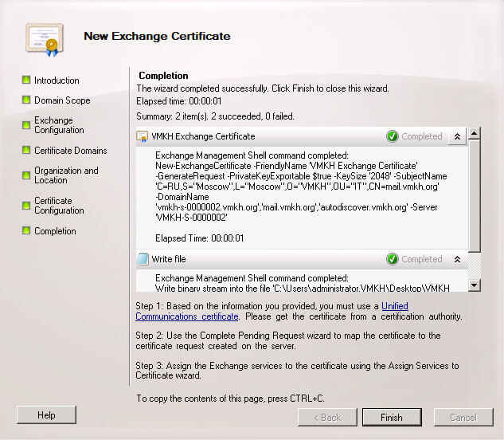Click the green square beside Completion step
This screenshot has height=440, width=504.
tap(26, 230)
